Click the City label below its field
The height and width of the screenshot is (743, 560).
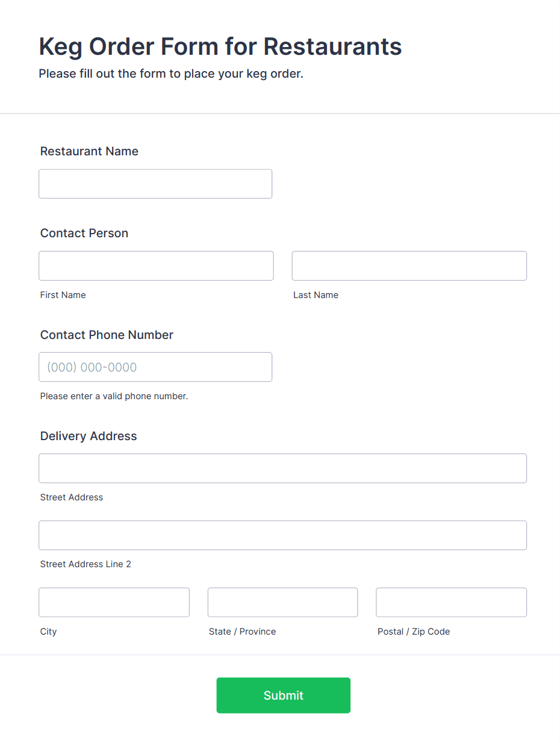48,632
